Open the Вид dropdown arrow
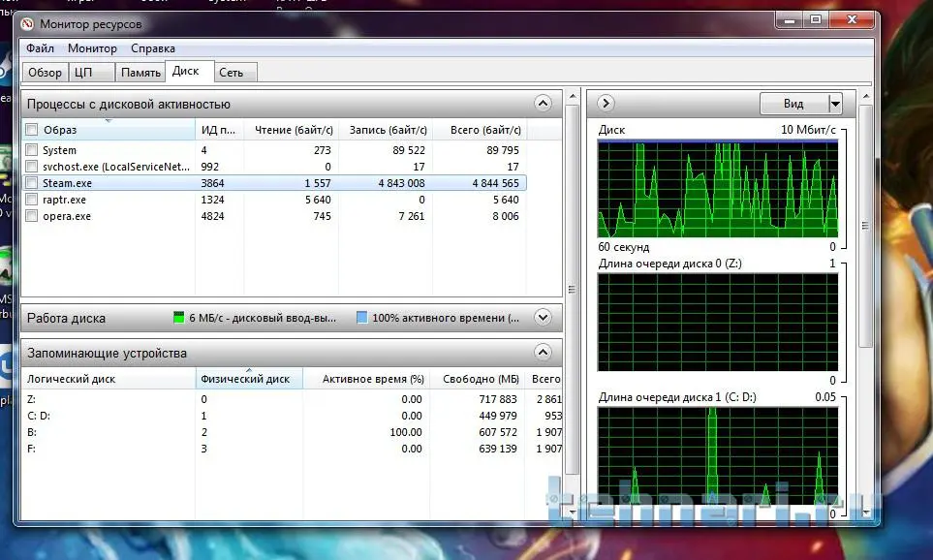This screenshot has width=933, height=560. 835,104
